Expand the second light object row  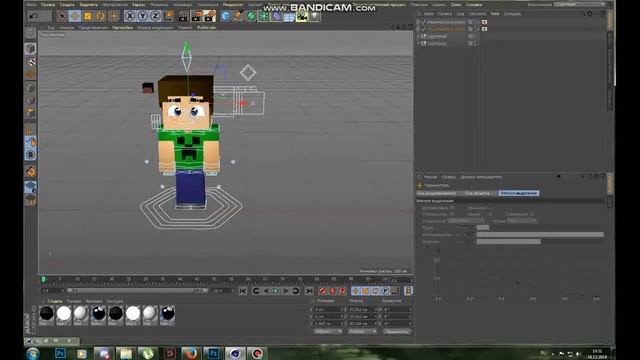pos(418,43)
